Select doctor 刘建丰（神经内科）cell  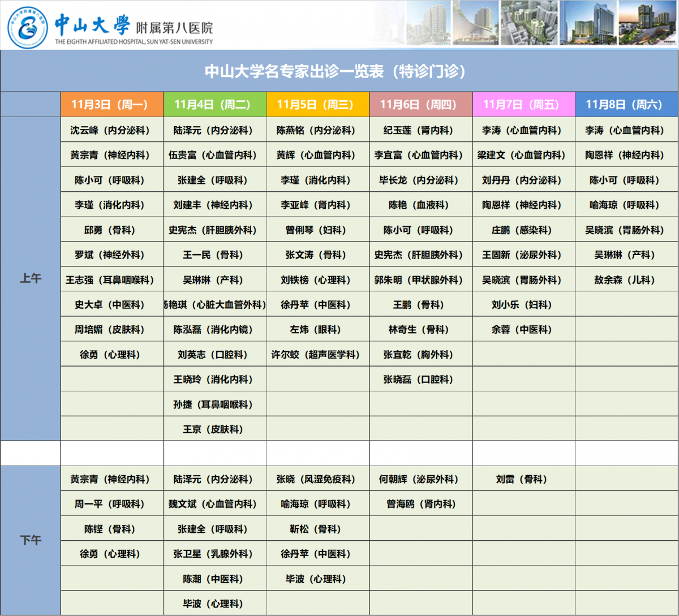[x=214, y=205]
